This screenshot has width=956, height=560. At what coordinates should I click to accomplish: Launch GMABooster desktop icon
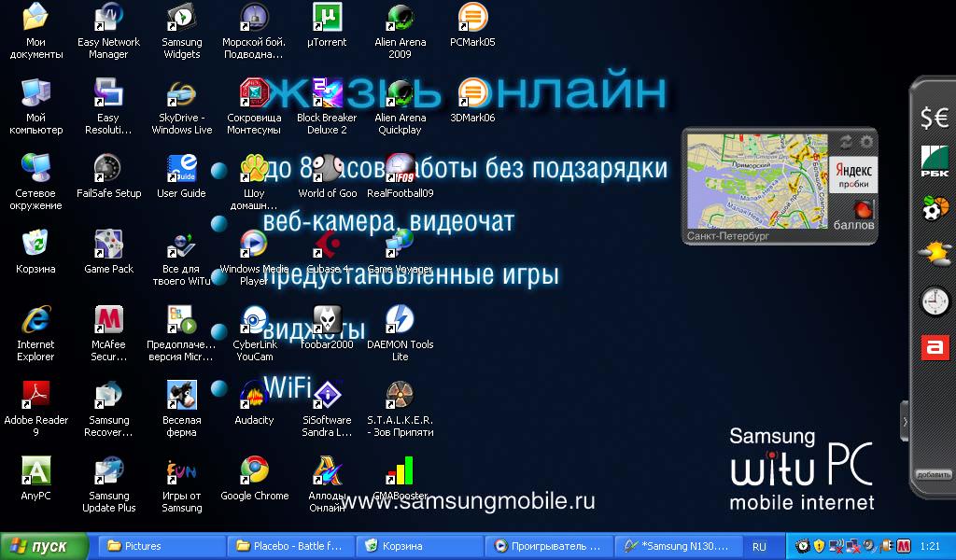(x=400, y=470)
